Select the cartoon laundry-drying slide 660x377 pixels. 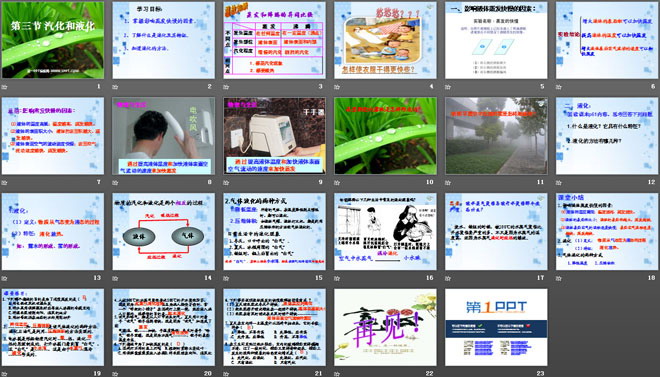385,40
